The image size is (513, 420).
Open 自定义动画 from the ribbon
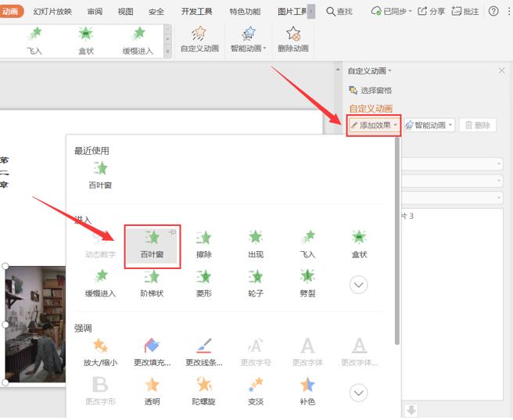point(199,40)
